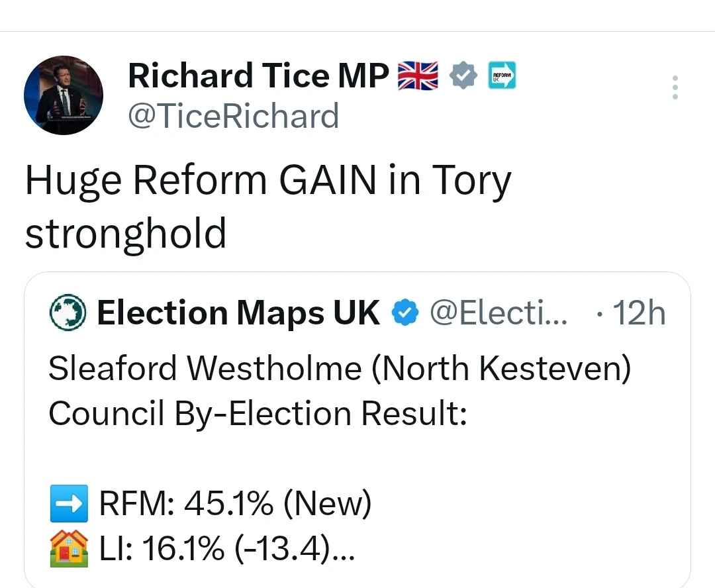Click the truncated @Electi... handle

498,313
